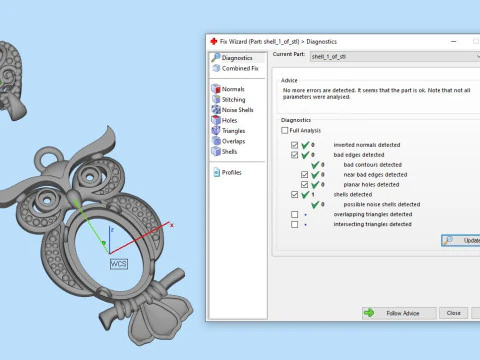Check overlapping triangles detected option
Image resolution: width=480 pixels, height=360 pixels.
pyautogui.click(x=295, y=214)
